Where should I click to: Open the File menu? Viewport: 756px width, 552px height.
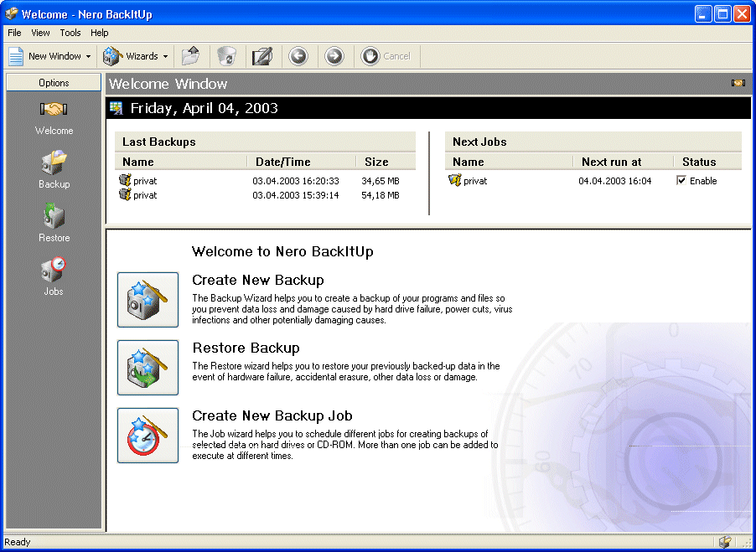coord(14,33)
